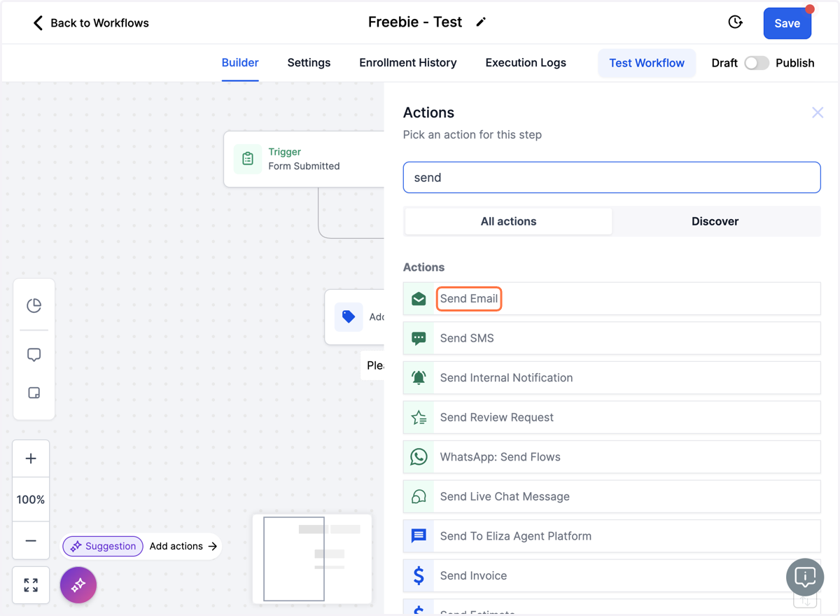This screenshot has width=840, height=616.
Task: Choose Send Live Chat Message action
Action: 612,497
